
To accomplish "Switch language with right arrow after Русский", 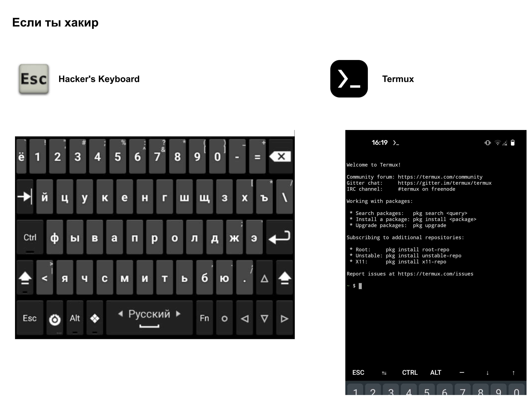I will [x=178, y=313].
